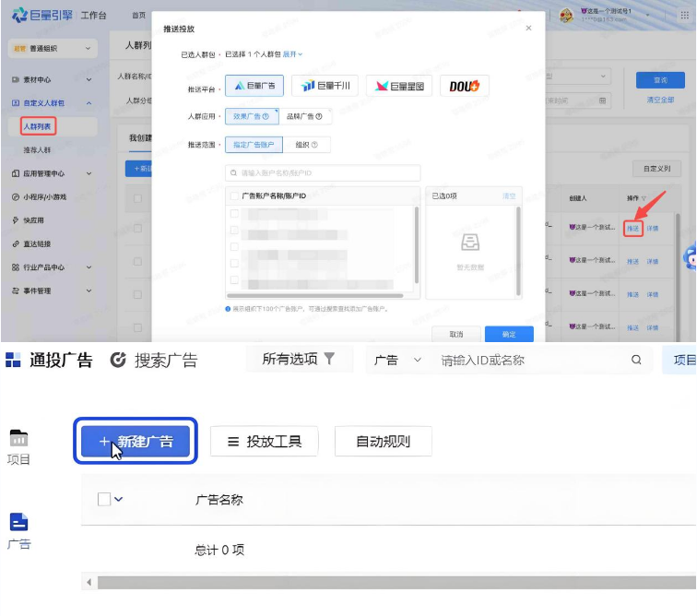697x616 pixels.
Task: Click 取消 in the 推送投放 dialog
Action: click(456, 335)
